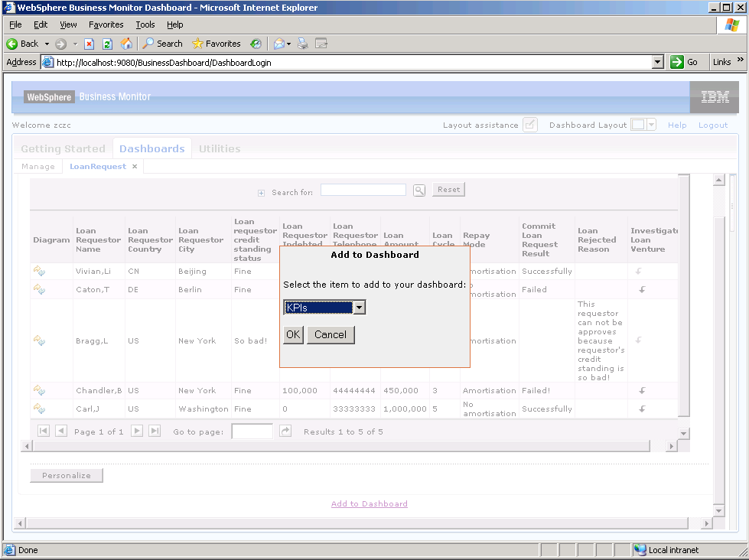Open the Help menu in menu bar
Viewport: 749px width, 560px height.
coord(175,24)
